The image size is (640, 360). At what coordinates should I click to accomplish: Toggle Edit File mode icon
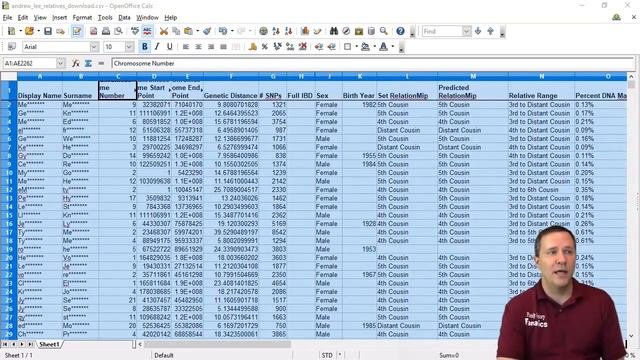76,31
